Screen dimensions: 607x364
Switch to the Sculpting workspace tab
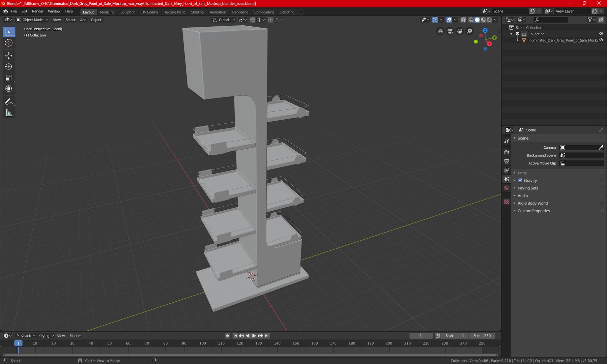click(128, 12)
